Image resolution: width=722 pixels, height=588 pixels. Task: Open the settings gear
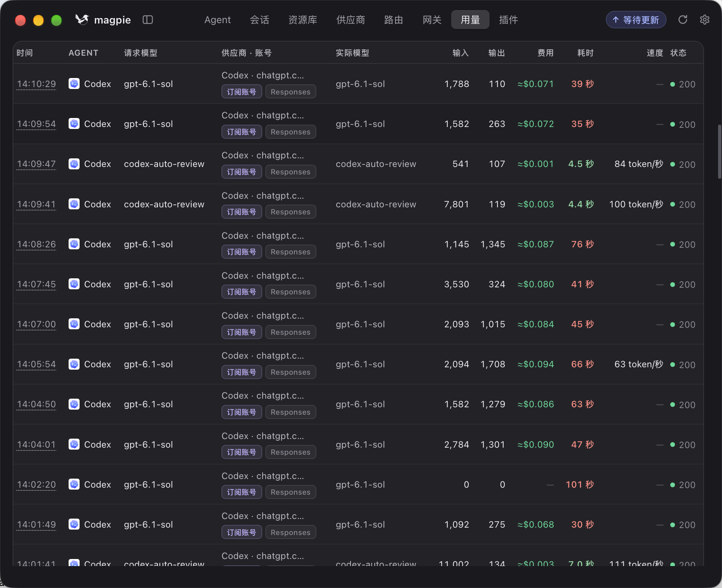705,20
